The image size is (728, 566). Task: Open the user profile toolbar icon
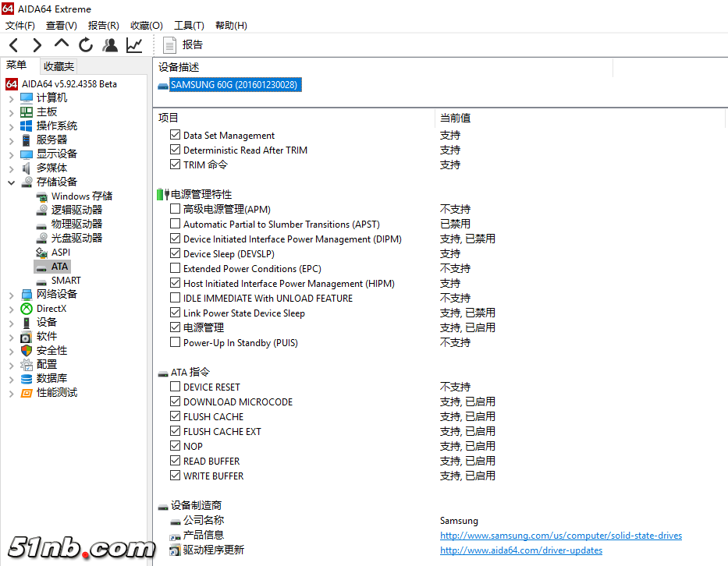110,45
